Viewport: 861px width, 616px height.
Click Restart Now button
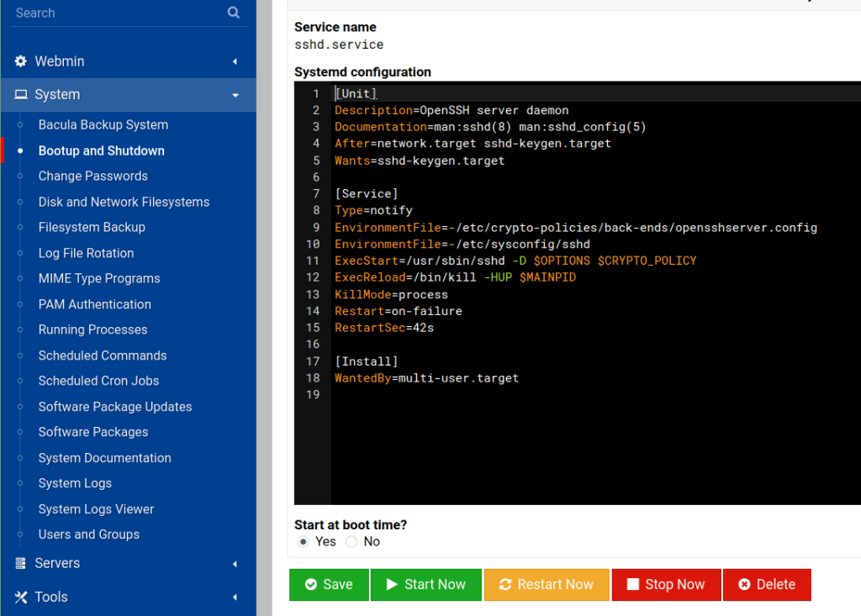pos(547,585)
